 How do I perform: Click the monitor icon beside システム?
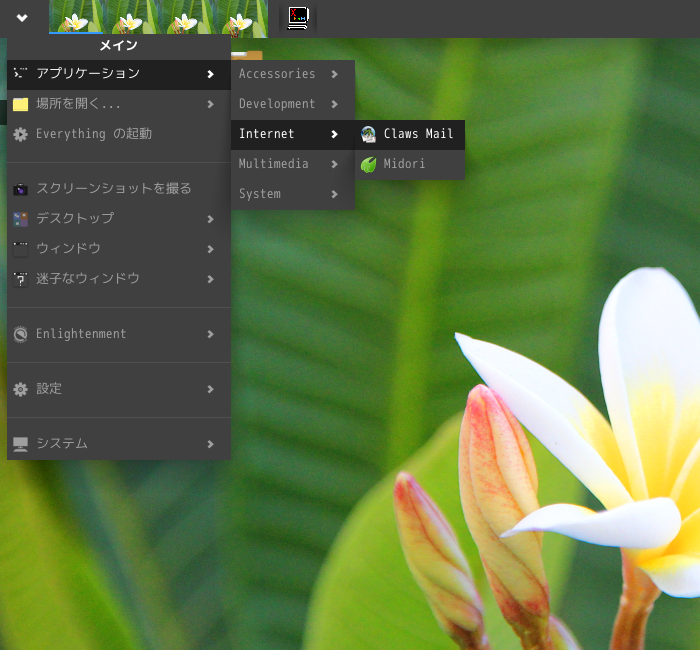click(21, 444)
